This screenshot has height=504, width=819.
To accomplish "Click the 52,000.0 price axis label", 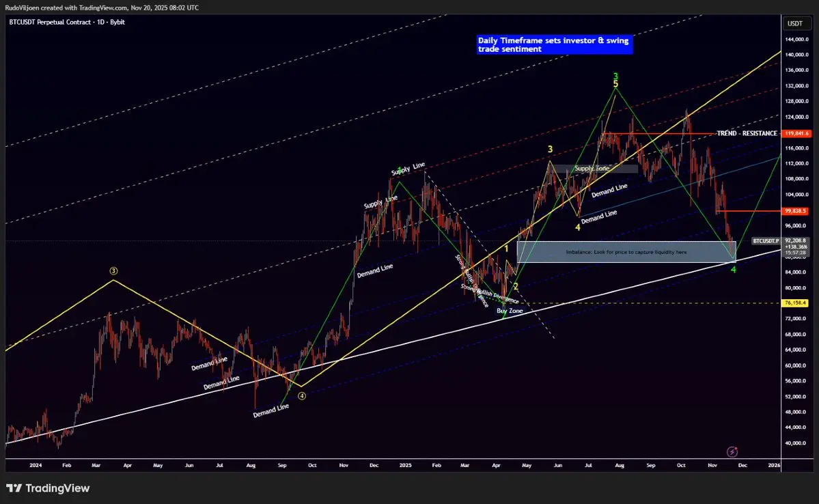I will [796, 396].
